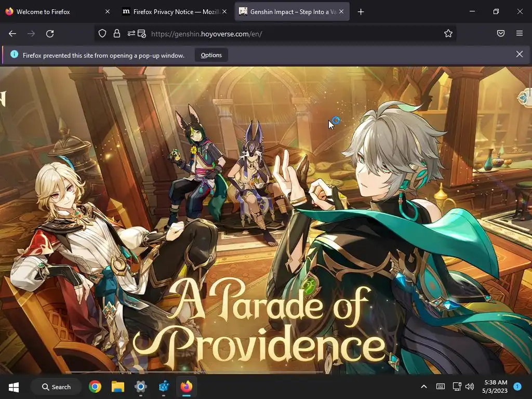Launch Google Chrome from the taskbar

(95, 387)
